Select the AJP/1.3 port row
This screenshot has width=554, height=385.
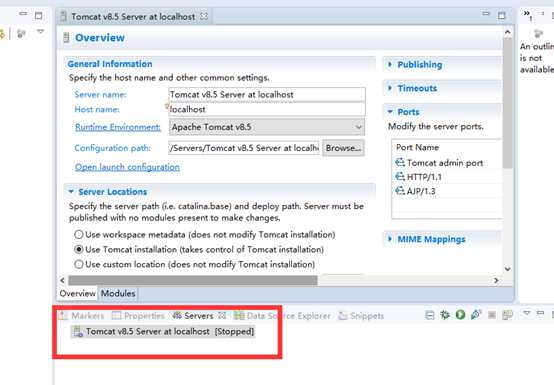pyautogui.click(x=446, y=191)
